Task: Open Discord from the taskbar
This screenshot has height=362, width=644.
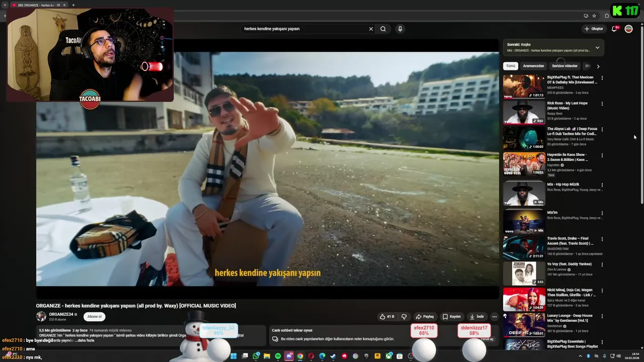Action: point(289,356)
